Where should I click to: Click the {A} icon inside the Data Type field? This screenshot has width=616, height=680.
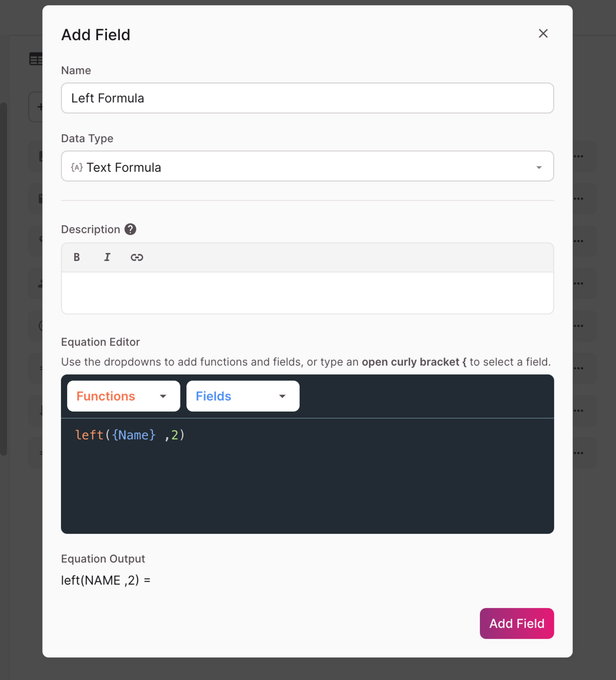click(77, 167)
